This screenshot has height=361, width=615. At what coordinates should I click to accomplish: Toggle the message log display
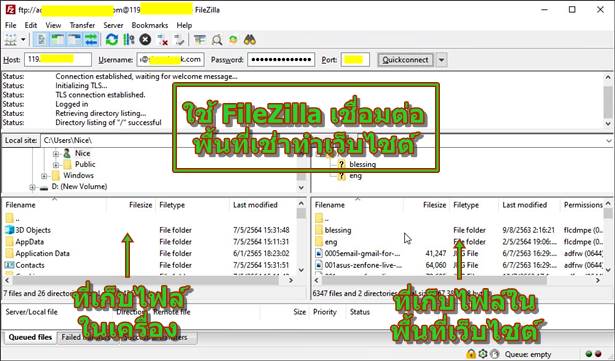41,40
